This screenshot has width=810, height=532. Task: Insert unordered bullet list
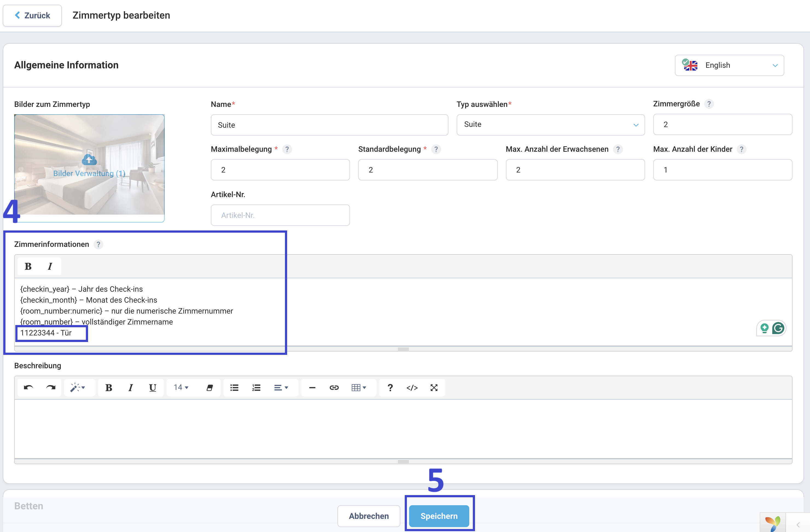click(x=234, y=387)
